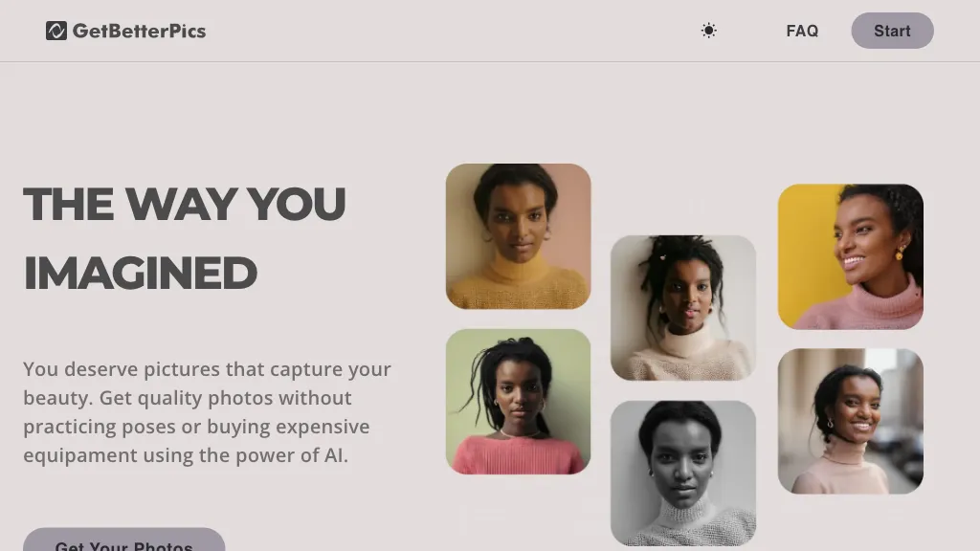Click "equipament using the power of AI." line
The image size is (980, 551).
coord(186,455)
